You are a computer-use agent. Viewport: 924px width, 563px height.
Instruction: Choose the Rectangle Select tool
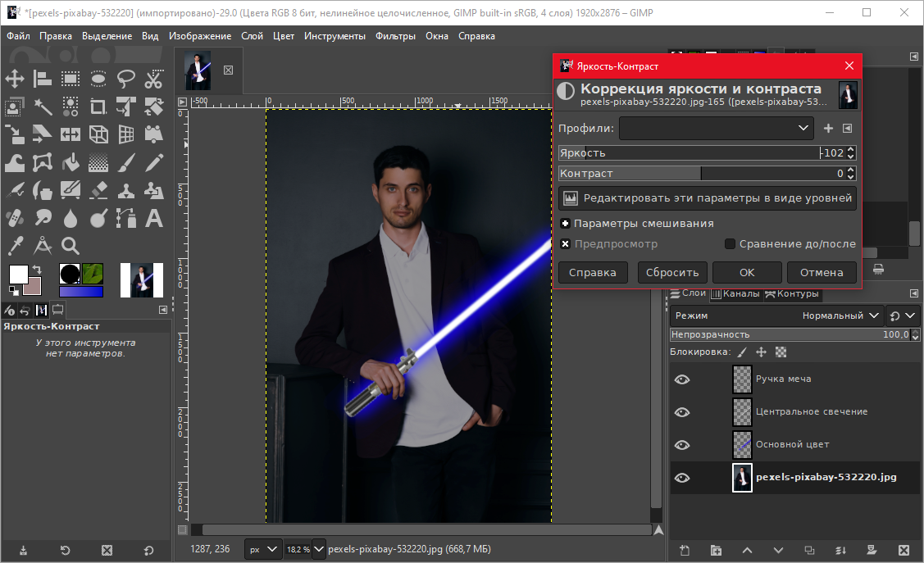tap(71, 79)
